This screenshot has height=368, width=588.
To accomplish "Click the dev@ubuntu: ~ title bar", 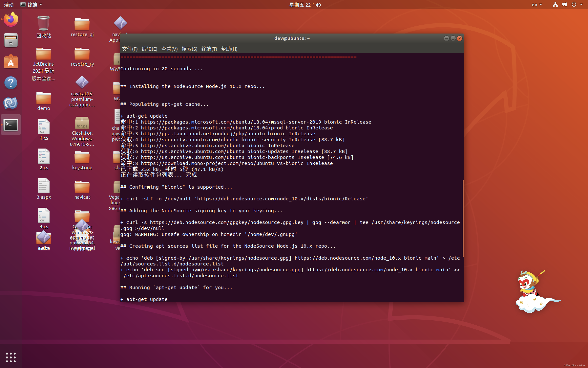I will click(x=292, y=38).
